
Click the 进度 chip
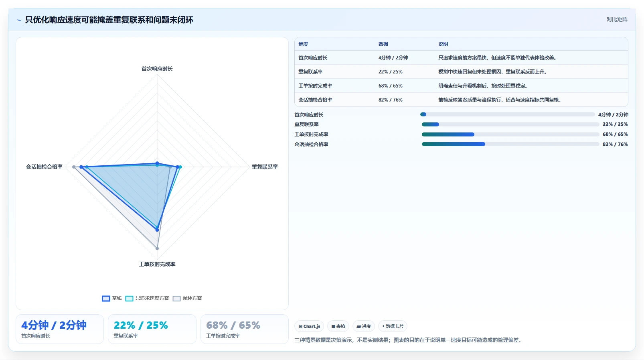point(364,326)
